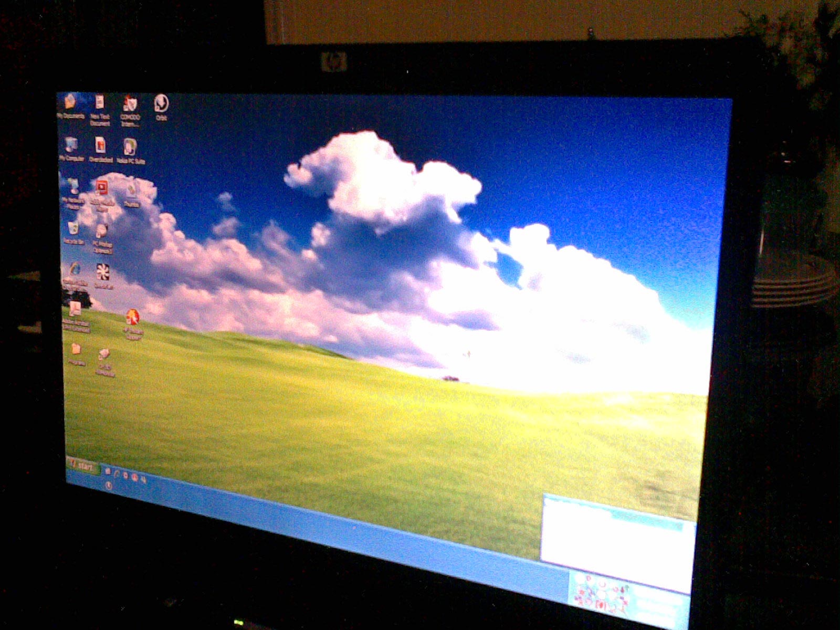
Task: Open the New Text Document file
Action: pos(100,110)
